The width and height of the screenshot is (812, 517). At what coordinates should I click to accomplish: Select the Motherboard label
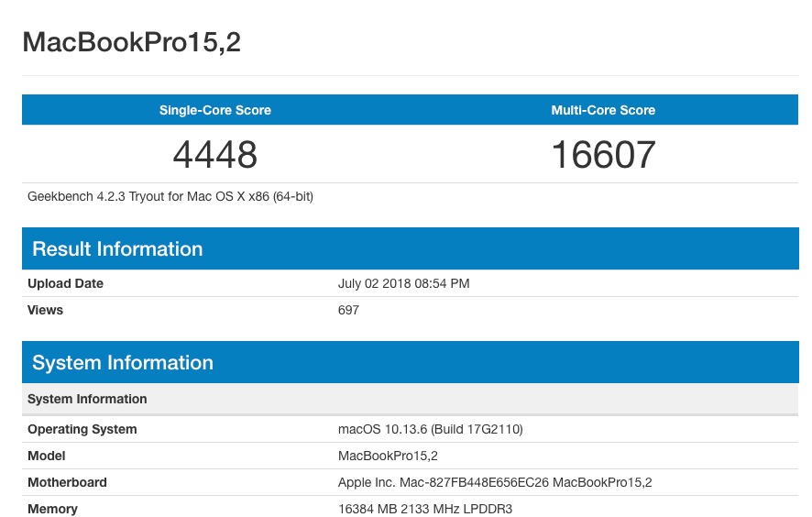click(x=67, y=482)
